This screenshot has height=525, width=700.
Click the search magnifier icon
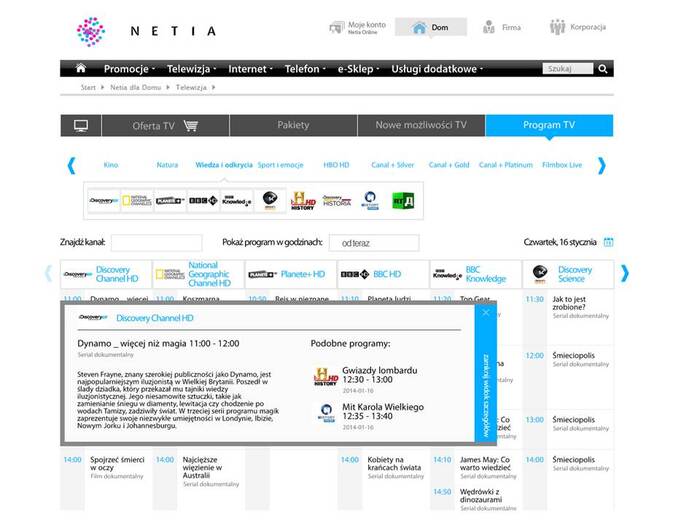(x=603, y=69)
